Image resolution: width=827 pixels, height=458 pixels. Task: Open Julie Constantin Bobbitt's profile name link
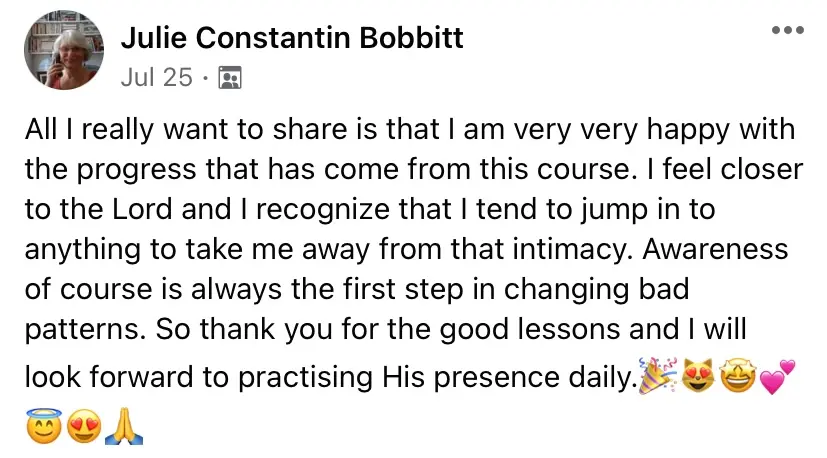pyautogui.click(x=292, y=39)
